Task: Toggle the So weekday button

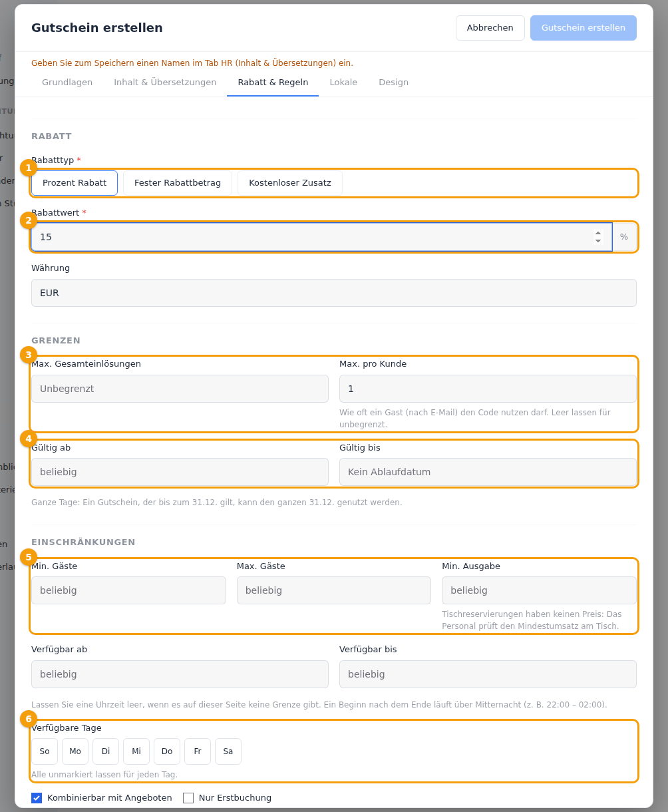Action: (45, 751)
